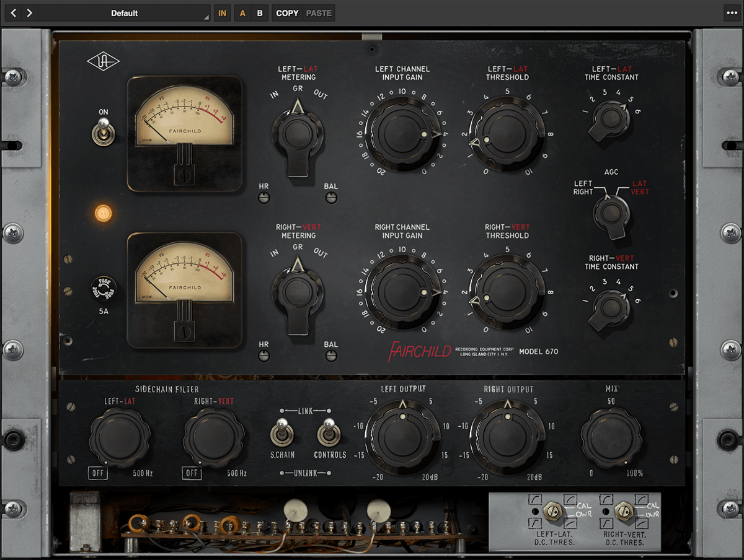Click the COPY button
The height and width of the screenshot is (560, 744).
(x=287, y=13)
